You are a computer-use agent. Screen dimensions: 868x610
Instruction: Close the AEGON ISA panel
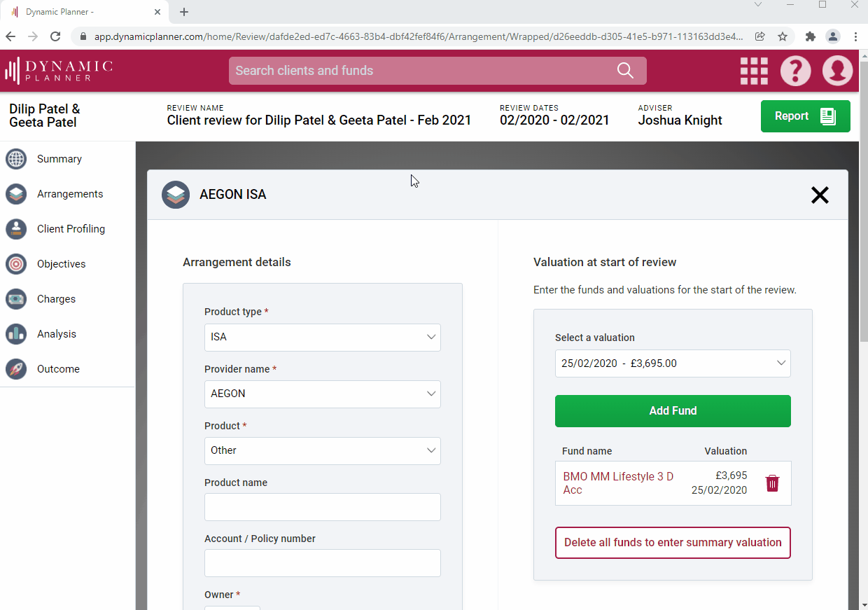pos(820,195)
